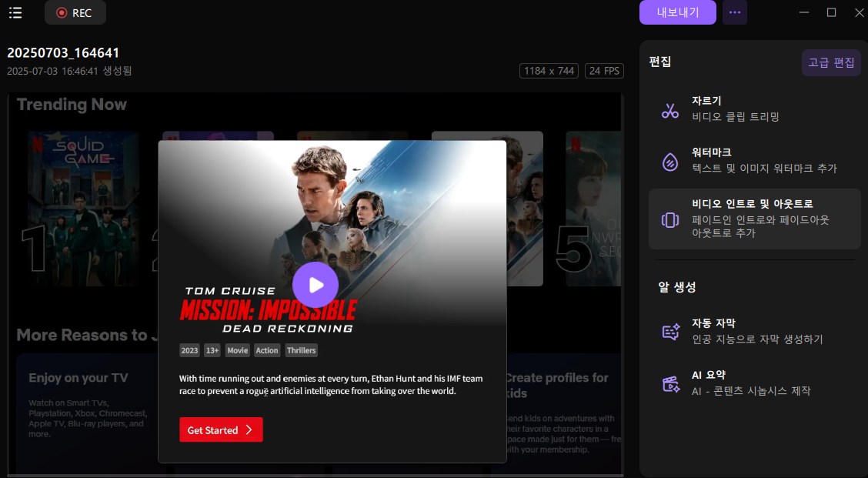Viewport: 868px width, 478px height.
Task: Select the 비디오 인트로 및 아웃트로 icon
Action: (669, 220)
